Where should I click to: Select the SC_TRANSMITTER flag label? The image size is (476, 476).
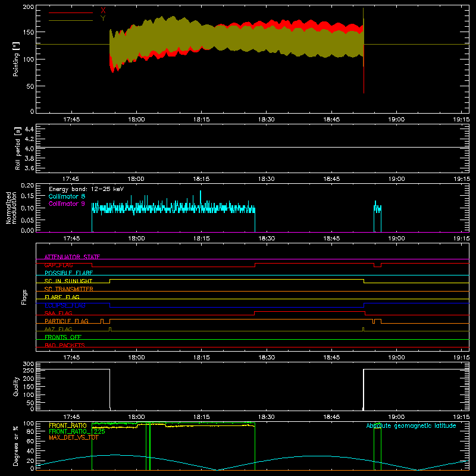tap(68, 289)
